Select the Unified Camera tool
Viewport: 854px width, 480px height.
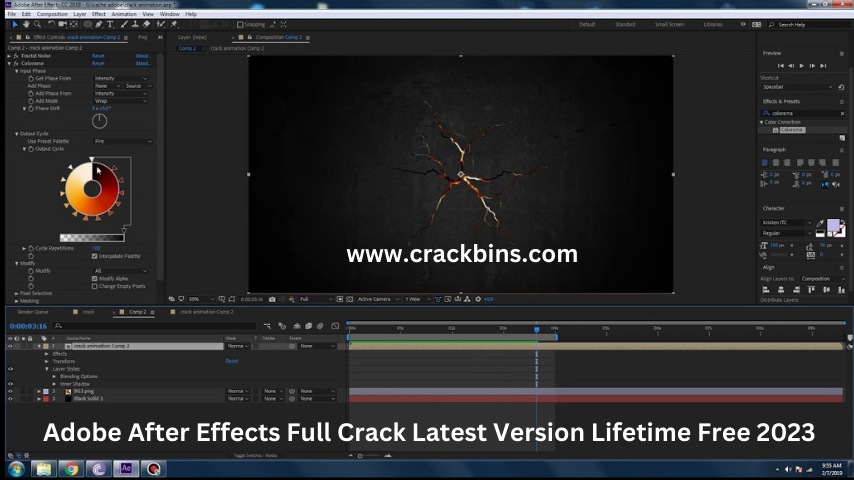click(62, 25)
